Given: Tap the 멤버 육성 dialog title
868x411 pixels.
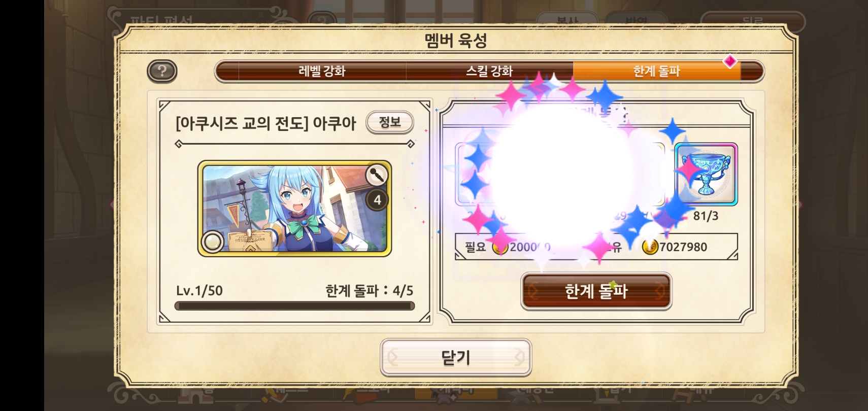Looking at the screenshot, I should (456, 40).
